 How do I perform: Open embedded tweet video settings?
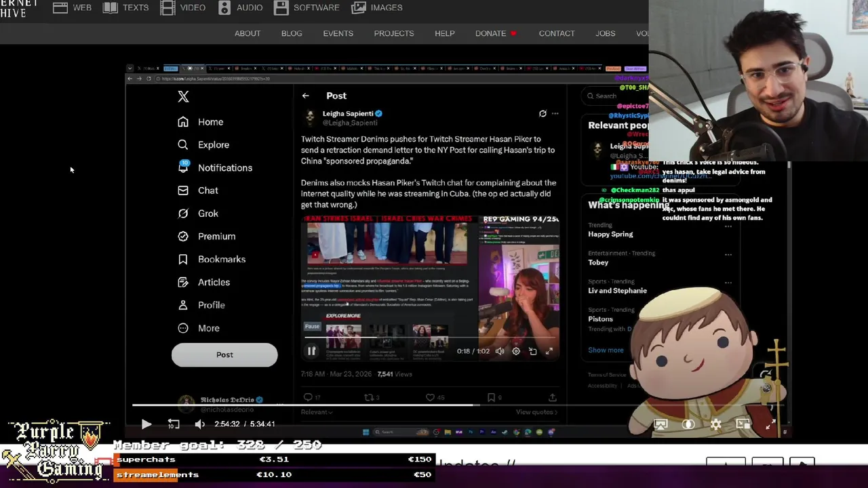point(516,351)
